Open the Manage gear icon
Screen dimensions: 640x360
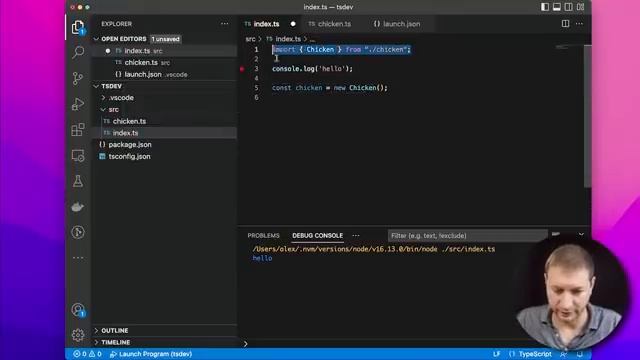click(78, 335)
